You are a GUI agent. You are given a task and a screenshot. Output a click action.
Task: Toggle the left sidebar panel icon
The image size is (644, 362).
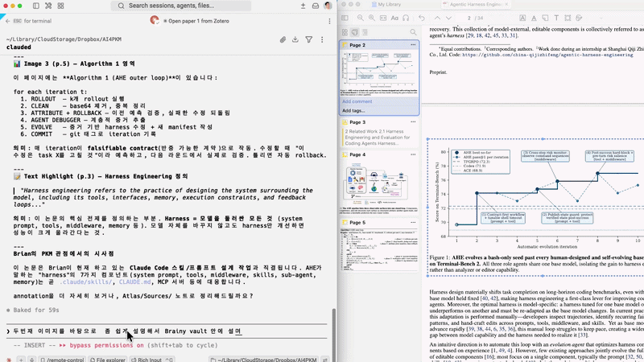point(36,6)
